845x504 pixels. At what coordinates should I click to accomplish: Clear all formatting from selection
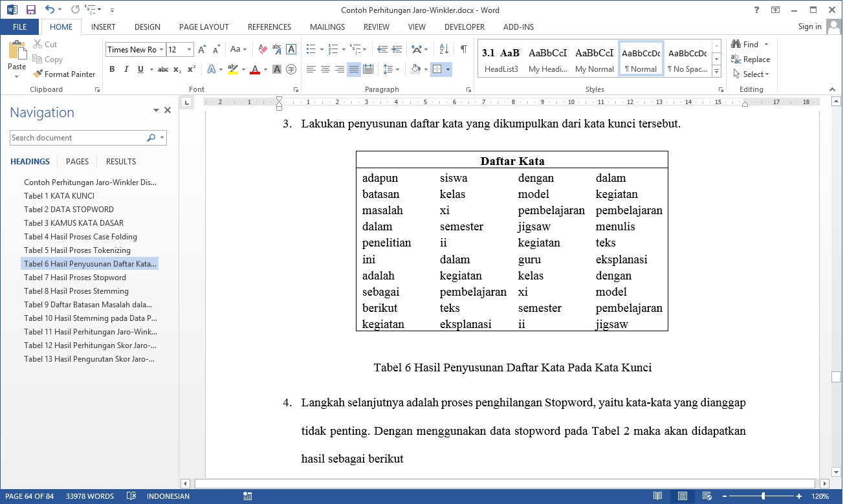[263, 49]
